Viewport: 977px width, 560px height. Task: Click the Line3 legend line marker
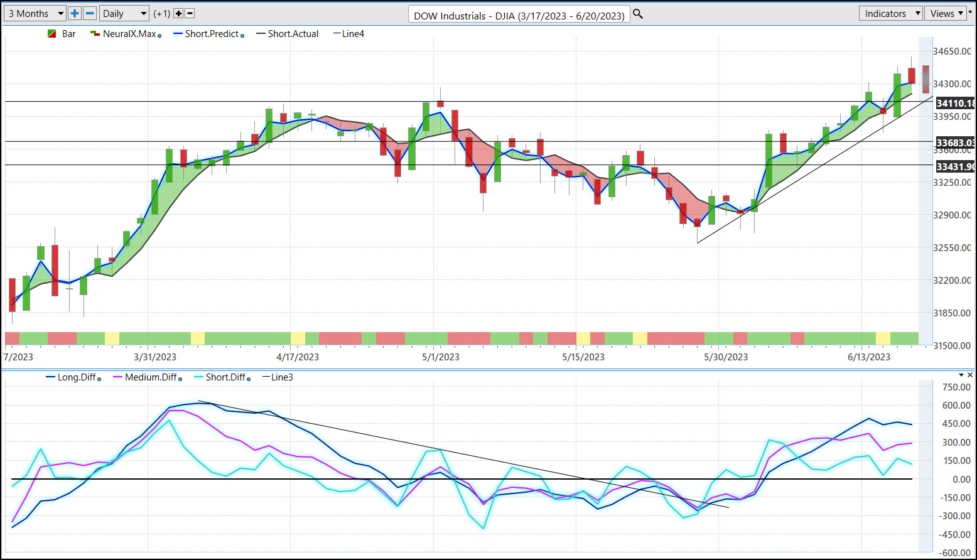tap(266, 377)
